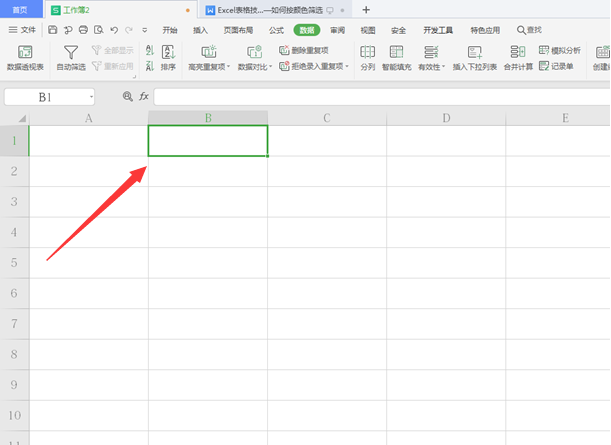Switch to the 页面布局 ribbon tab
The width and height of the screenshot is (611, 445).
point(238,30)
